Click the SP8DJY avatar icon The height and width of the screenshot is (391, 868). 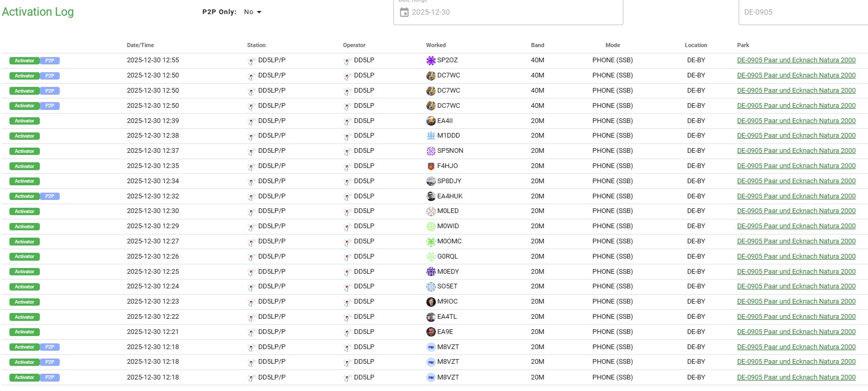431,181
